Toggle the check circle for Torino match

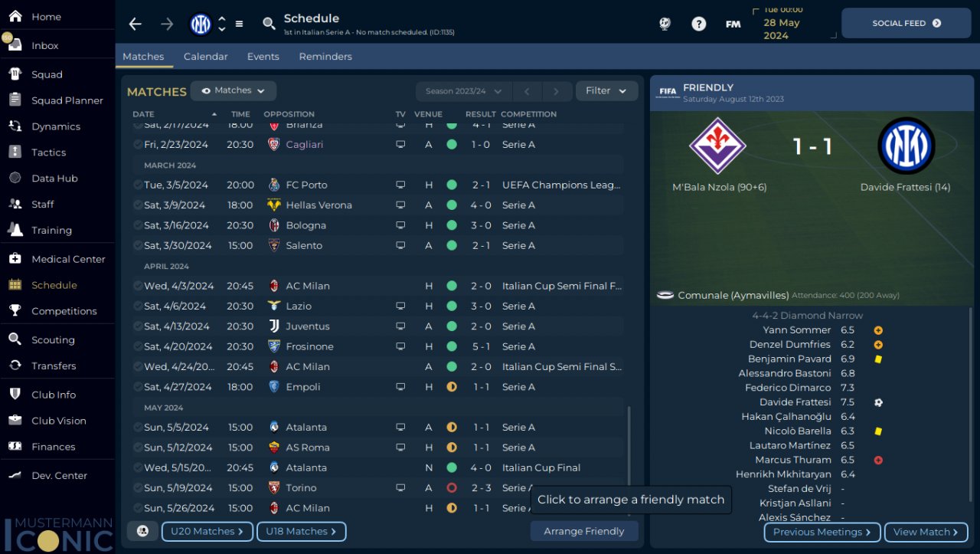[138, 487]
